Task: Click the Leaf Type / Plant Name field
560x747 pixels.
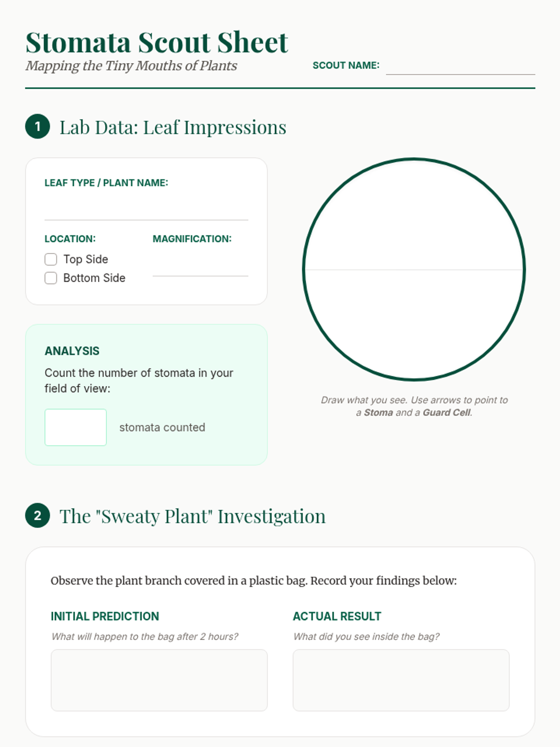Action: (146, 208)
